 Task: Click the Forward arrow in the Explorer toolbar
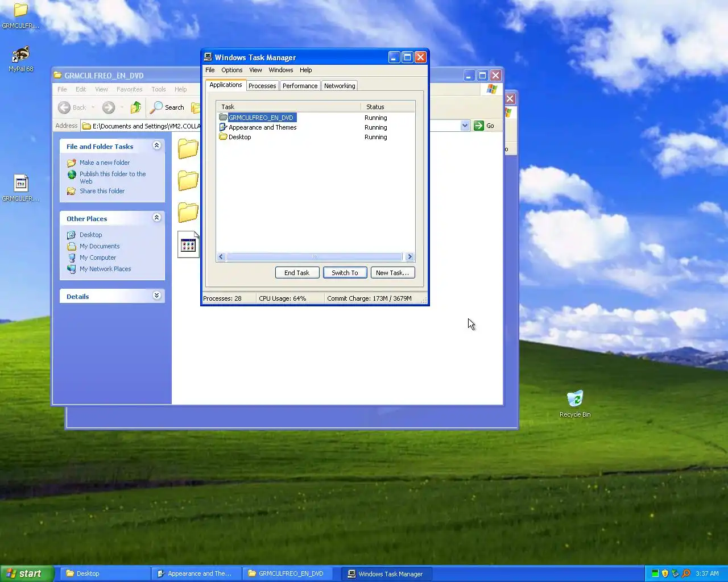pyautogui.click(x=109, y=107)
